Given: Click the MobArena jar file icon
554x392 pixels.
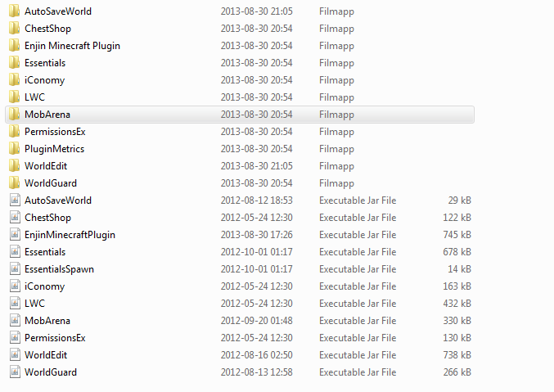Looking at the screenshot, I should click(x=15, y=321).
